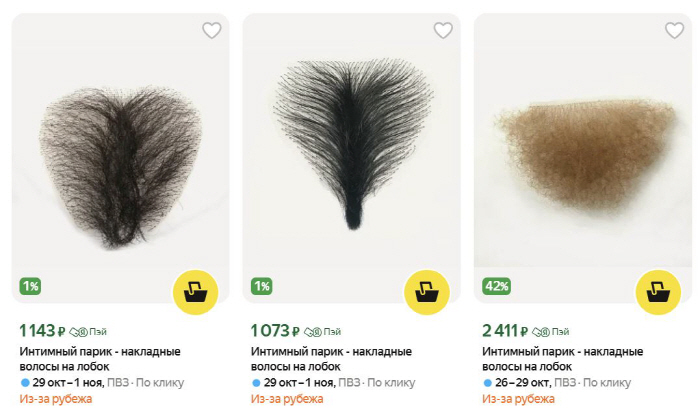Open the title link of the third product

tap(562, 359)
